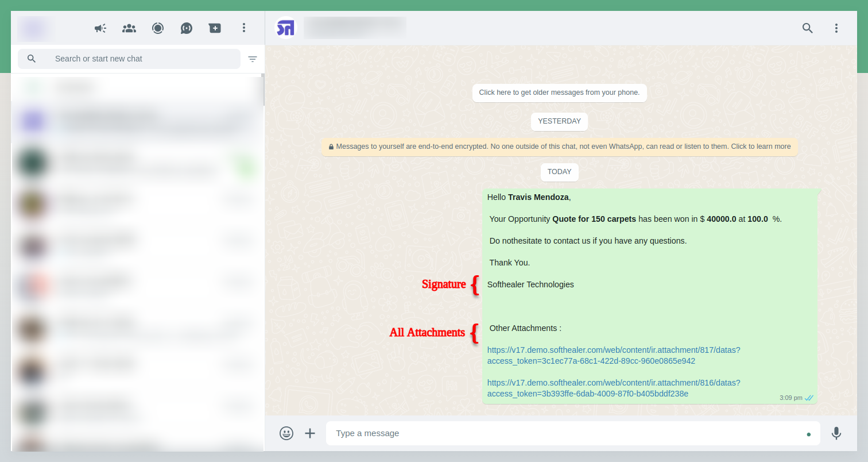
Task: Click the 'Other Attachments :' text
Action: click(x=525, y=328)
